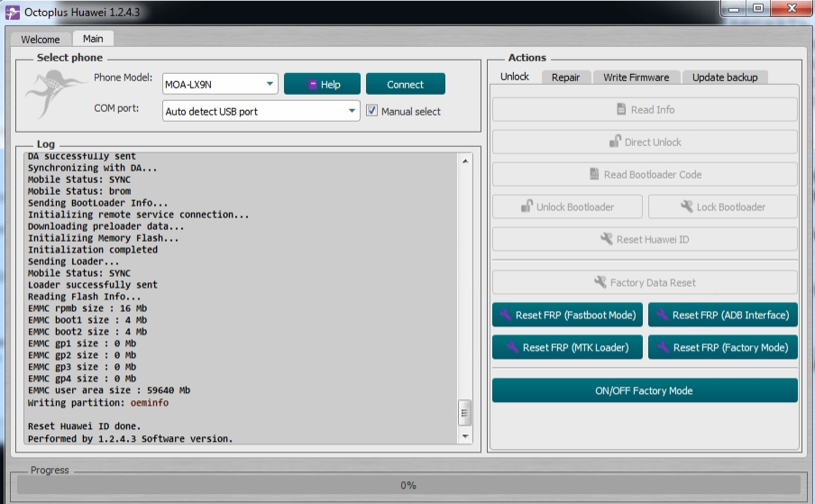The image size is (815, 504).
Task: Close the Octoplus Huawei window
Action: click(792, 8)
